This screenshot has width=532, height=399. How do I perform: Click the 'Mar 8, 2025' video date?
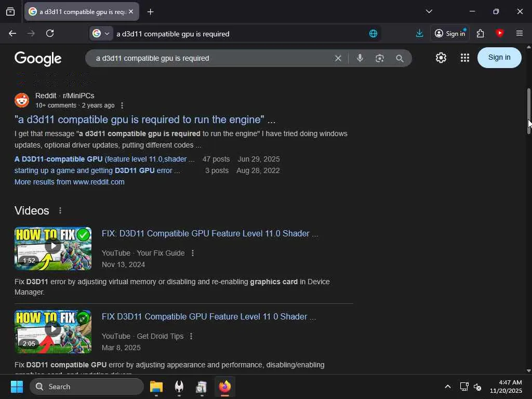(x=121, y=348)
